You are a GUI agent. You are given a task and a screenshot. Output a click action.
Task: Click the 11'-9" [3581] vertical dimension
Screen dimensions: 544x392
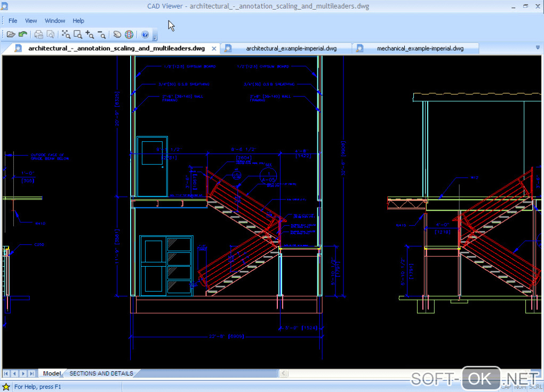pos(117,246)
